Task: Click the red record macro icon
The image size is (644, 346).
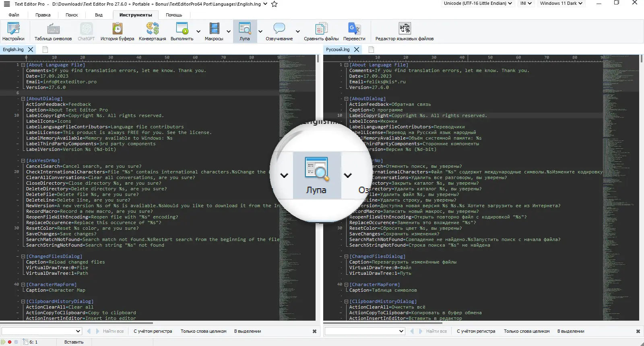Action: point(10,342)
